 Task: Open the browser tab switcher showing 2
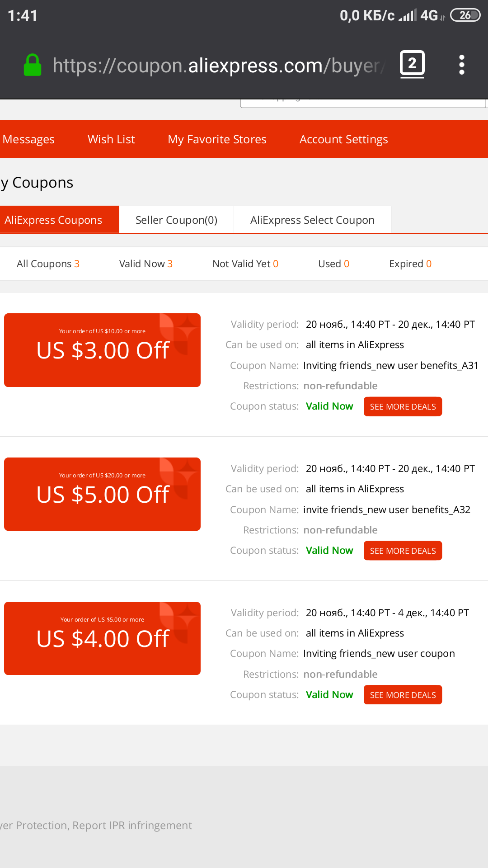(x=412, y=64)
